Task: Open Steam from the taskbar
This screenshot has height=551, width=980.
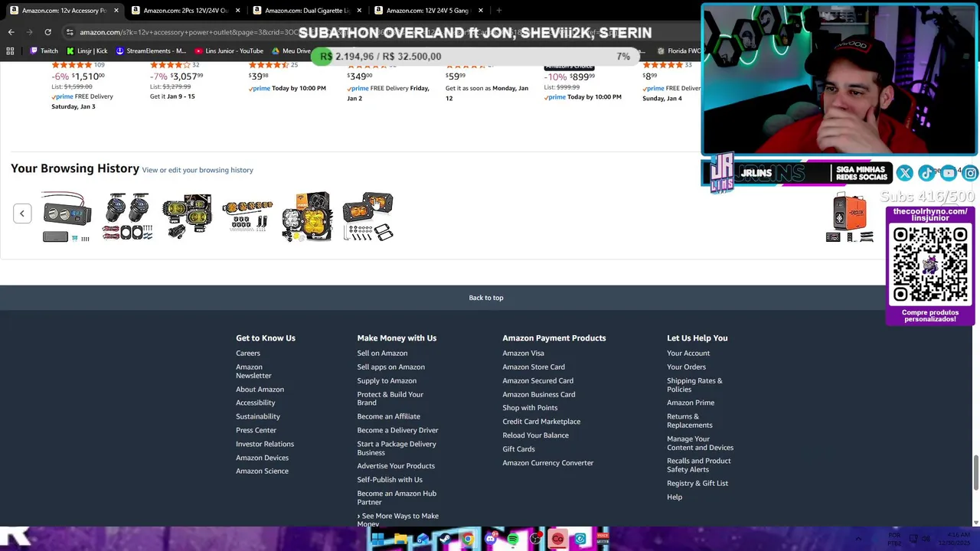Action: (445, 540)
